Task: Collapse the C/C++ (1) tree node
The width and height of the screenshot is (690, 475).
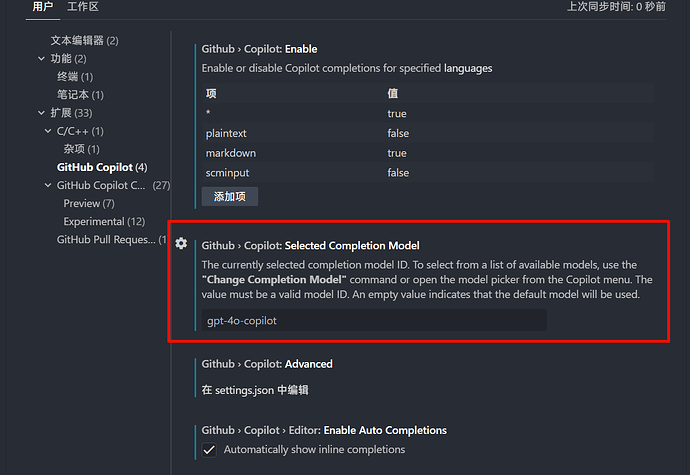Action: click(x=48, y=131)
